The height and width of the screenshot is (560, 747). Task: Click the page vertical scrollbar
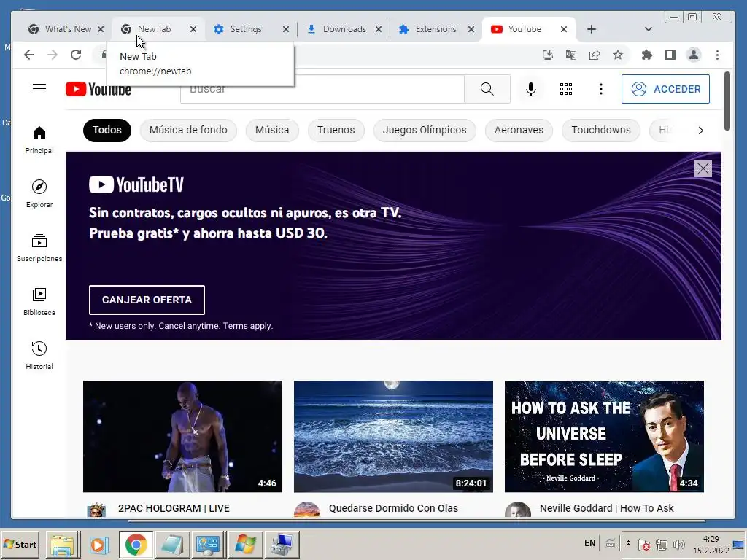coord(727,101)
